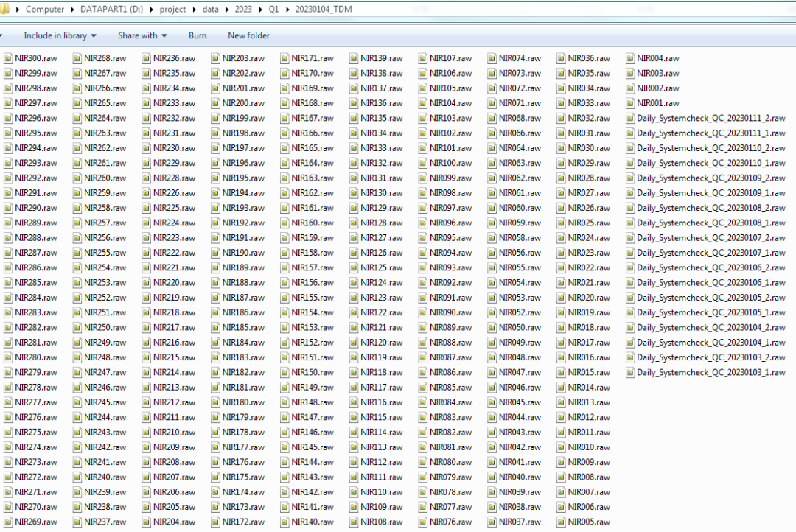This screenshot has width=796, height=532.
Task: Select the file name NIR123.raw
Action: click(x=382, y=298)
